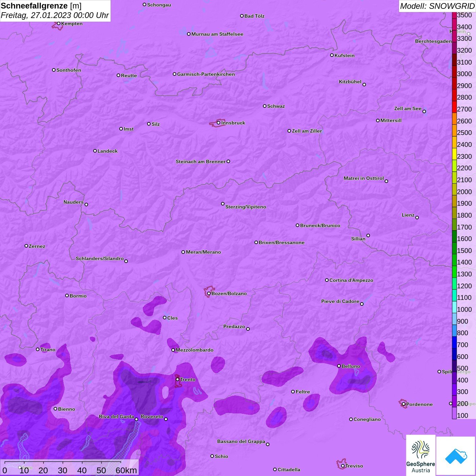
Task: Select the Meran/Merano marker dot
Action: 183,252
